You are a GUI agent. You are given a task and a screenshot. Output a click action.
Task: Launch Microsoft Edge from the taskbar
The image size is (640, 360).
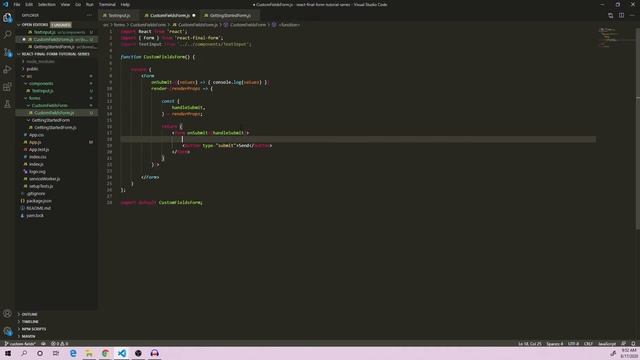point(73,353)
